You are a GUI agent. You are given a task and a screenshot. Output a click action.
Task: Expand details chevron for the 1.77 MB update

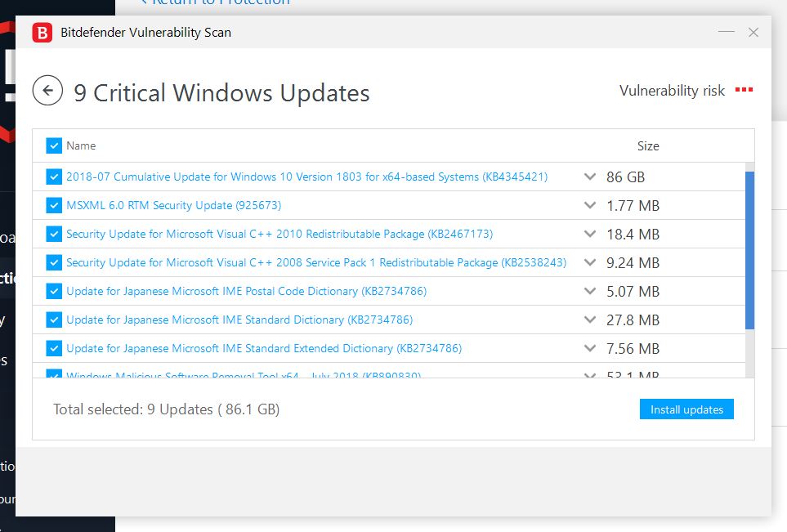590,205
